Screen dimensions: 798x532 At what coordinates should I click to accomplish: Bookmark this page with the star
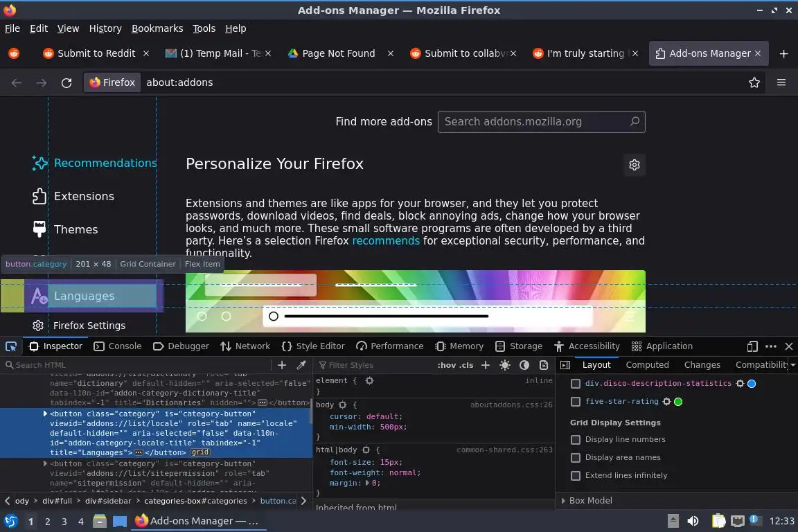coord(754,82)
